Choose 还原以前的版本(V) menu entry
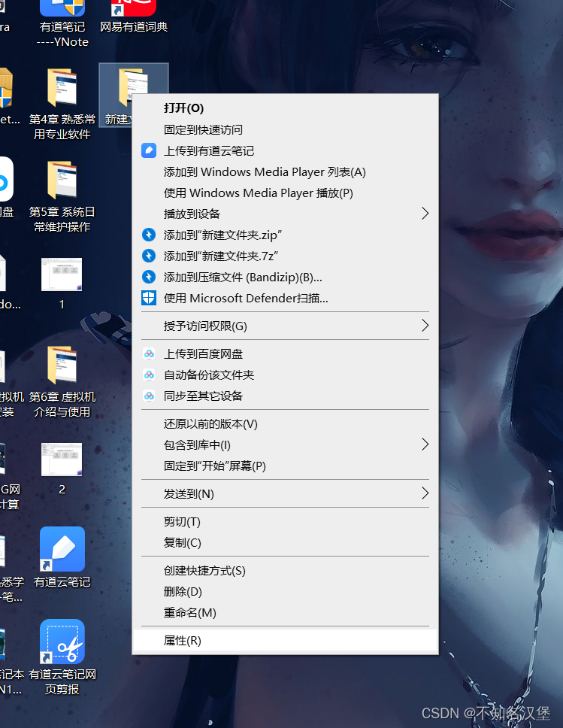The image size is (563, 728). tap(285, 424)
